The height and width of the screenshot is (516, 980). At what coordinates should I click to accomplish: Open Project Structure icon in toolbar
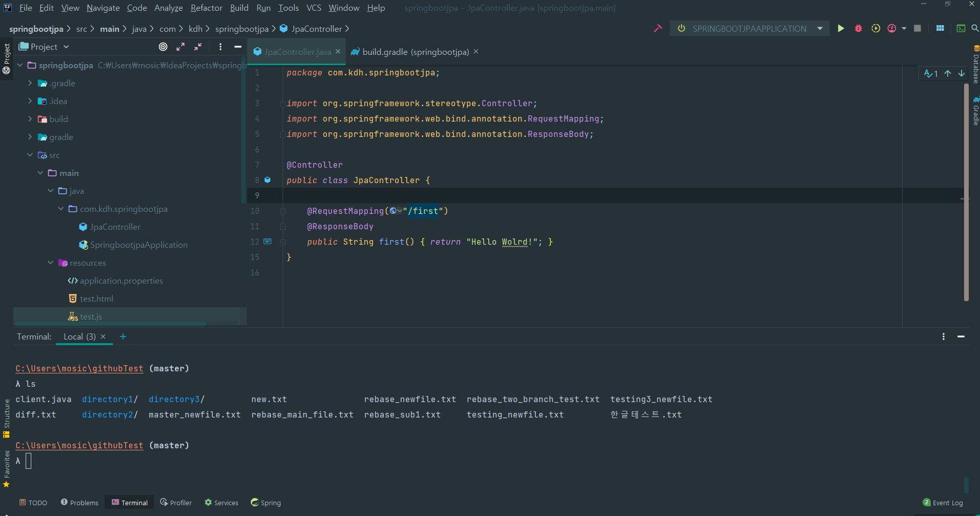click(x=940, y=29)
